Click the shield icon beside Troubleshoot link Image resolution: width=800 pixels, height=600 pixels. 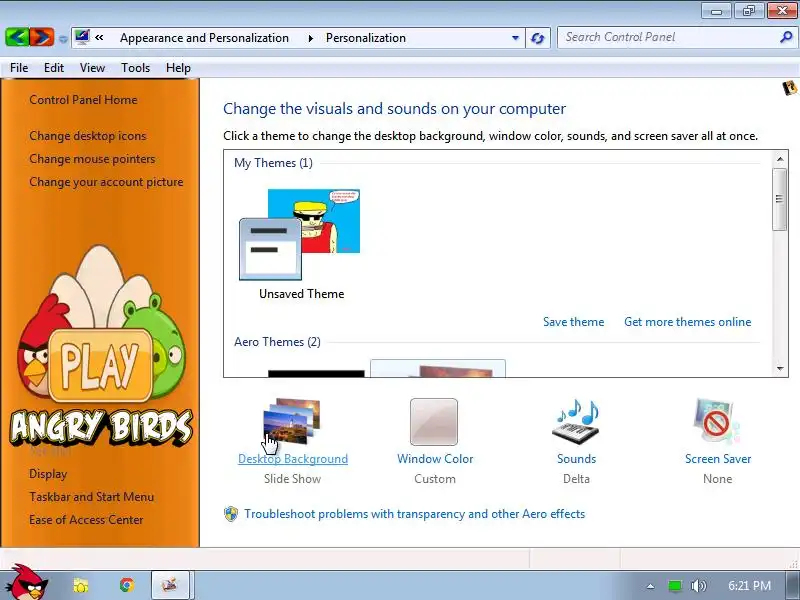coord(231,514)
